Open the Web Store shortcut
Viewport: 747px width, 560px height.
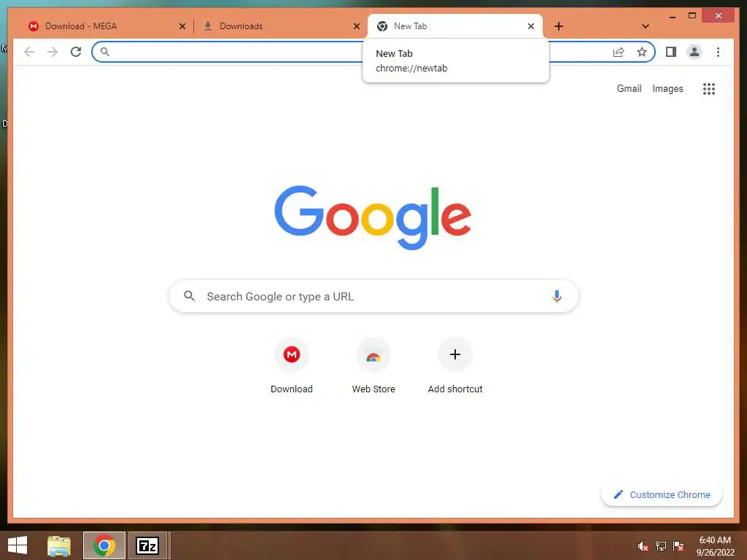[x=373, y=366]
